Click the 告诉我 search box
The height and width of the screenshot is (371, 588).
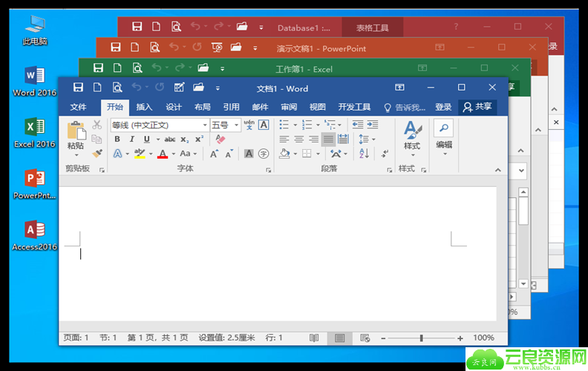pyautogui.click(x=405, y=108)
